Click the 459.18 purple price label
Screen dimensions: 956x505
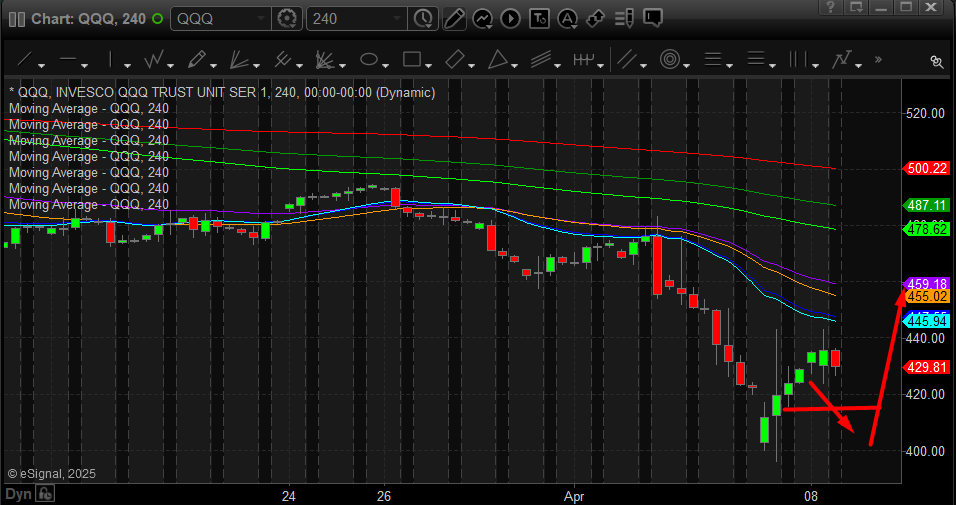(x=926, y=284)
